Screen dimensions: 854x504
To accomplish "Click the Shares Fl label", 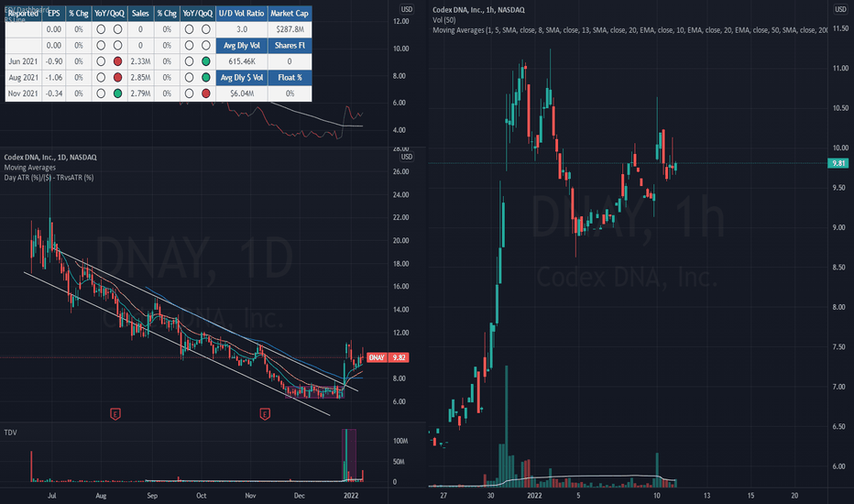I will (290, 45).
